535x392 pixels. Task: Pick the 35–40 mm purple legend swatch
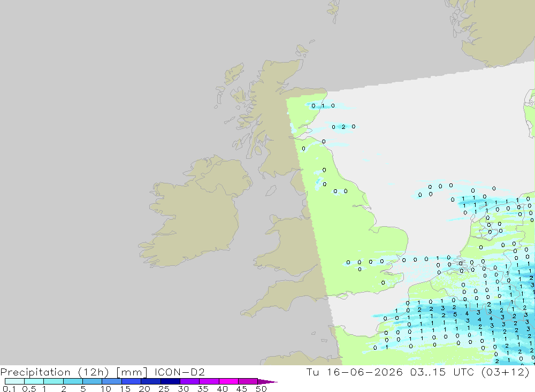click(209, 381)
